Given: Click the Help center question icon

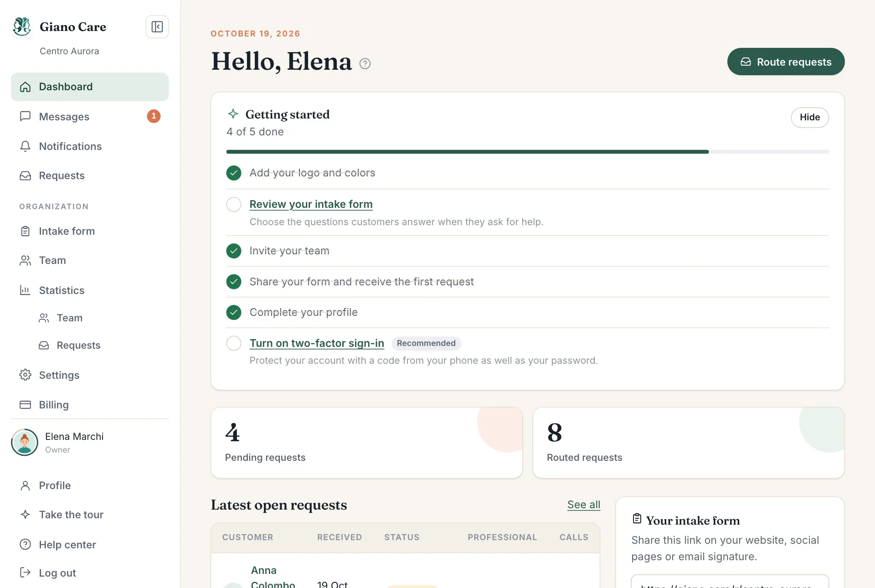Looking at the screenshot, I should click(x=26, y=545).
